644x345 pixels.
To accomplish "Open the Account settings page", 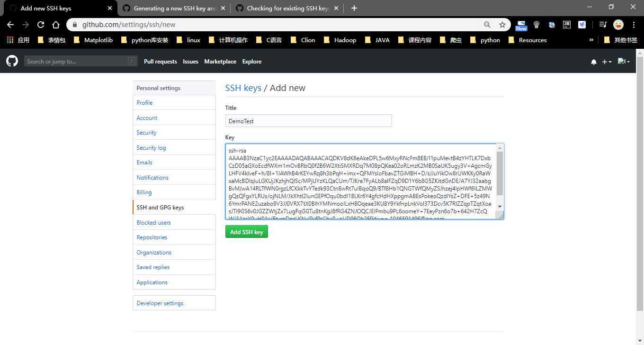I will 174,118.
